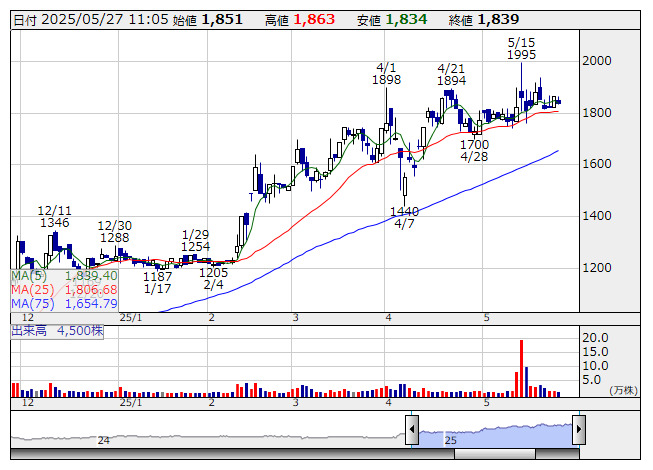Click the 4/21 peak marker 1894
The width and height of the screenshot is (653, 470).
coord(452,79)
